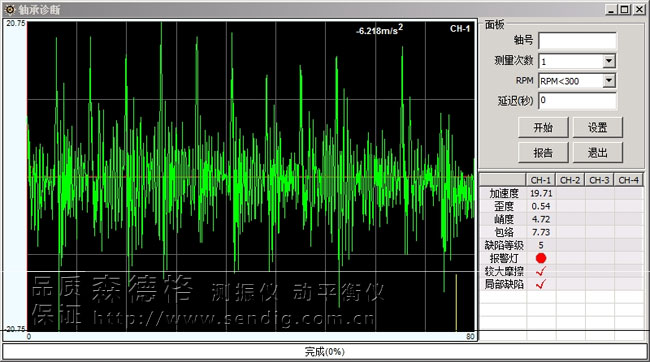The height and width of the screenshot is (362, 650).
Task: Select the CH-3 column header
Action: [599, 180]
